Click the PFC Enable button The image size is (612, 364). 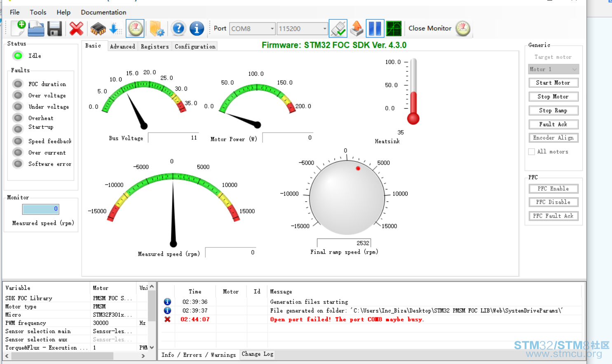coord(553,189)
